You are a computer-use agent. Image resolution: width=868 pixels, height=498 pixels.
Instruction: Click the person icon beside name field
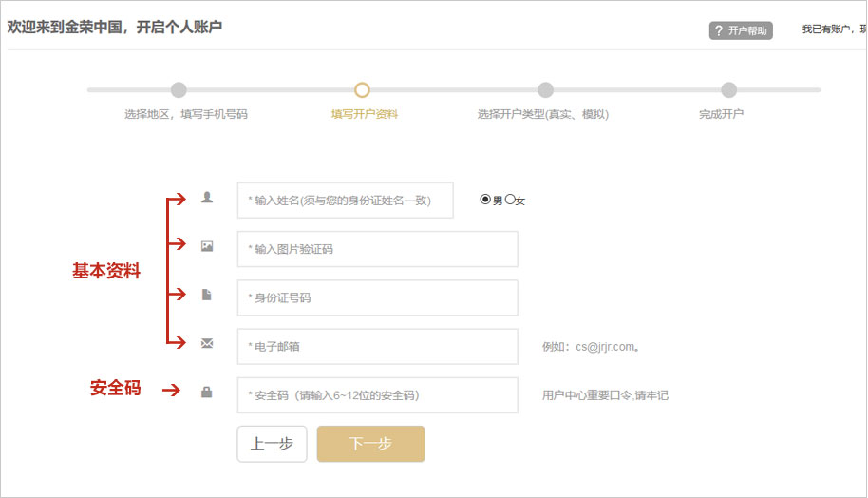click(x=207, y=198)
